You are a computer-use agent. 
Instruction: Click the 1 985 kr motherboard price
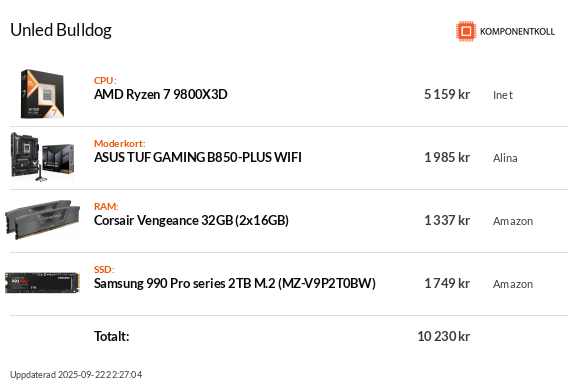pyautogui.click(x=447, y=158)
